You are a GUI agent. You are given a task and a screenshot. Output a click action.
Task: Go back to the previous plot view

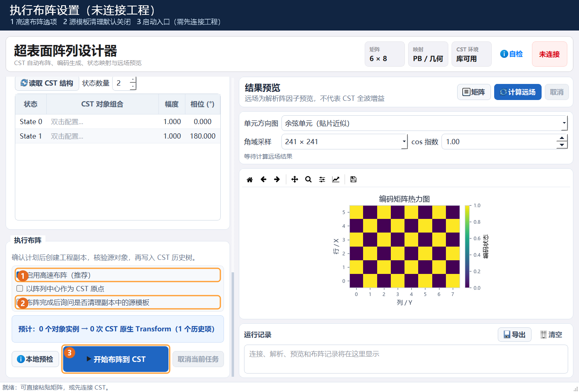click(x=263, y=180)
